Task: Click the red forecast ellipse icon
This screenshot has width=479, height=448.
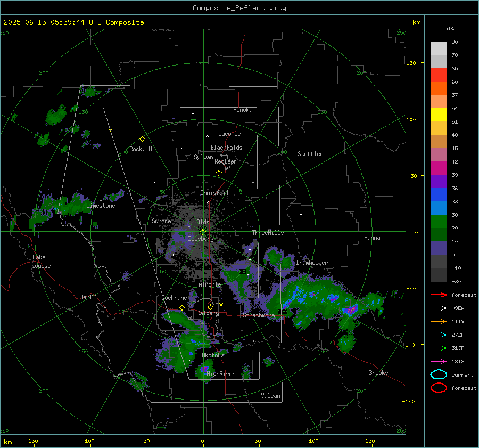Action: pos(439,388)
